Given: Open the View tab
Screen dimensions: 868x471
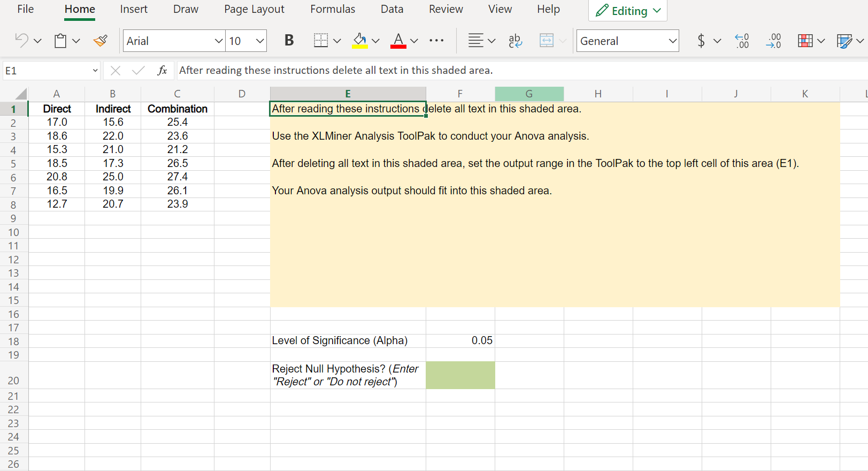Looking at the screenshot, I should pos(500,9).
